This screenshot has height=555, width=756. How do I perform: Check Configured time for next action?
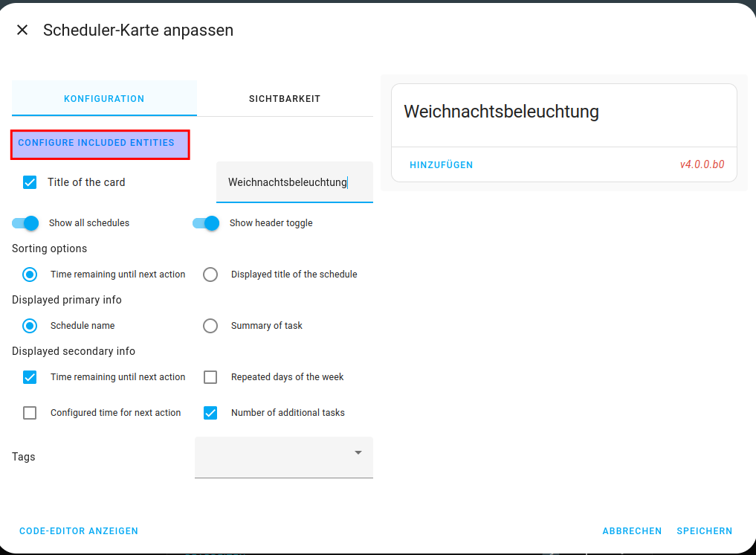tap(30, 413)
